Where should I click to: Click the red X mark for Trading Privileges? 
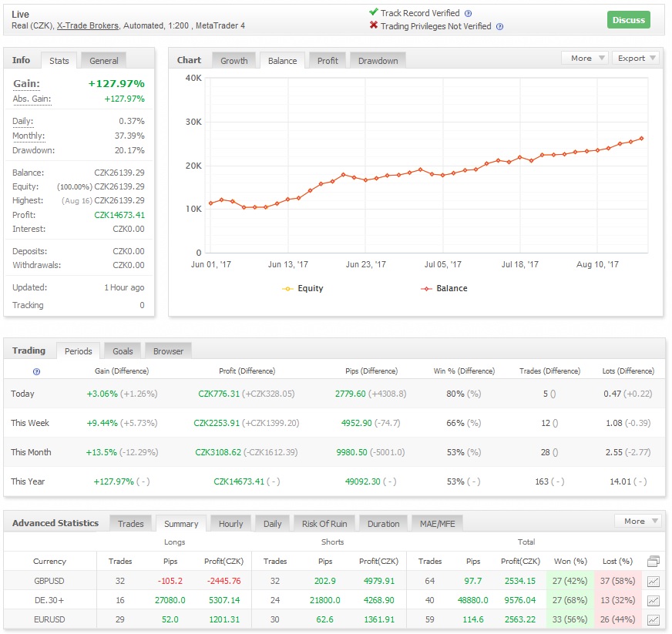(374, 25)
